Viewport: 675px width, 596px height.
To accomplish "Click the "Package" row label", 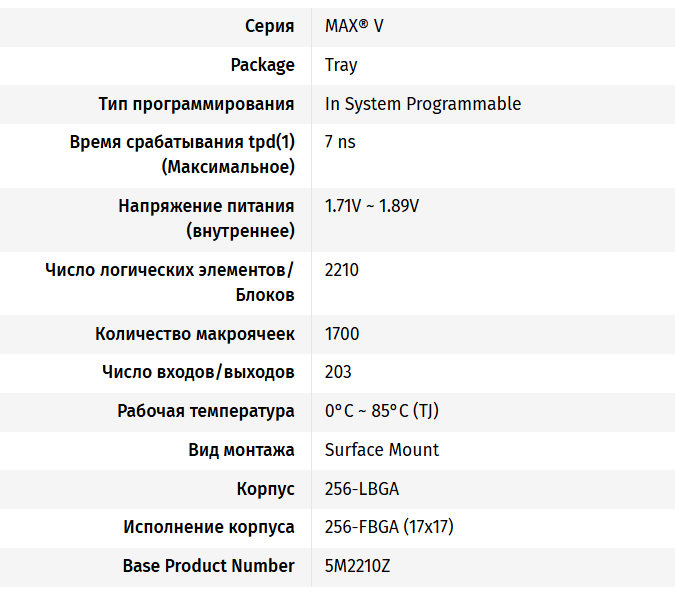I will click(x=263, y=65).
